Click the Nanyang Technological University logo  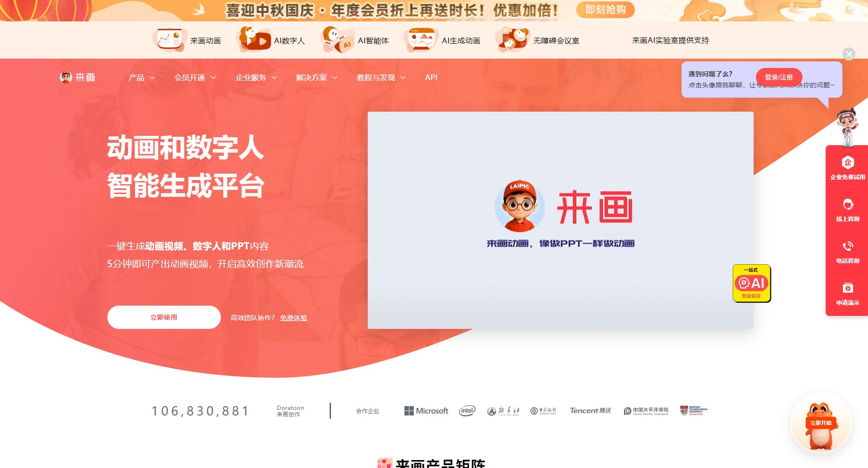(x=694, y=410)
